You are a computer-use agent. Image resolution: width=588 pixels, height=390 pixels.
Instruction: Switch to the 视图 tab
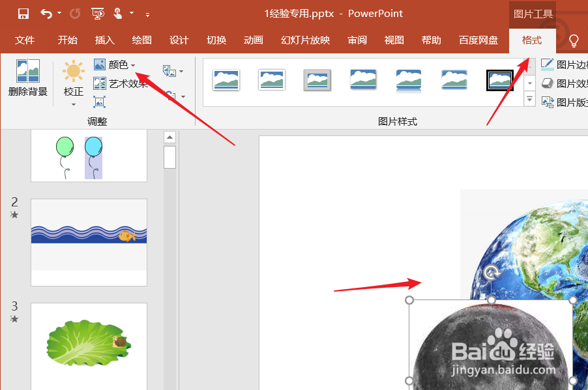click(394, 40)
